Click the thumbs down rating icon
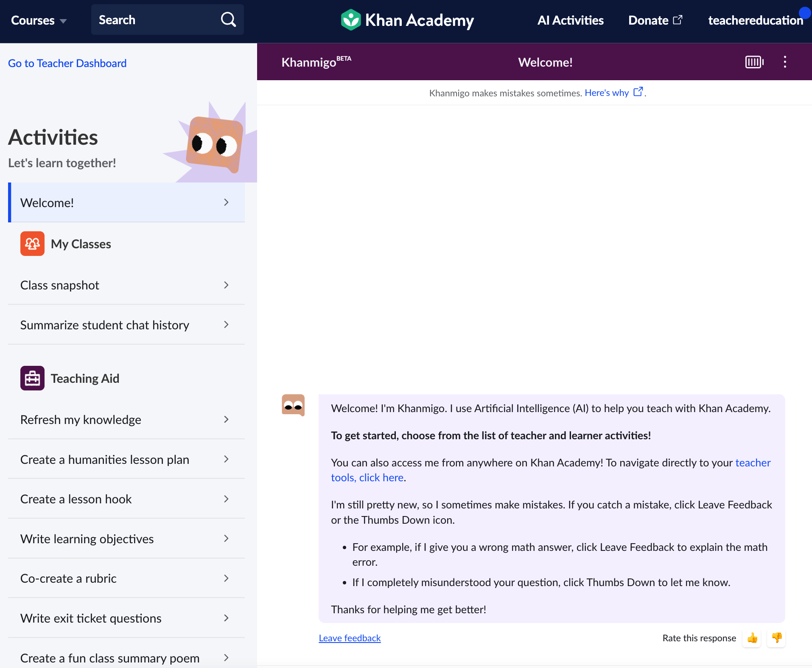 tap(776, 638)
